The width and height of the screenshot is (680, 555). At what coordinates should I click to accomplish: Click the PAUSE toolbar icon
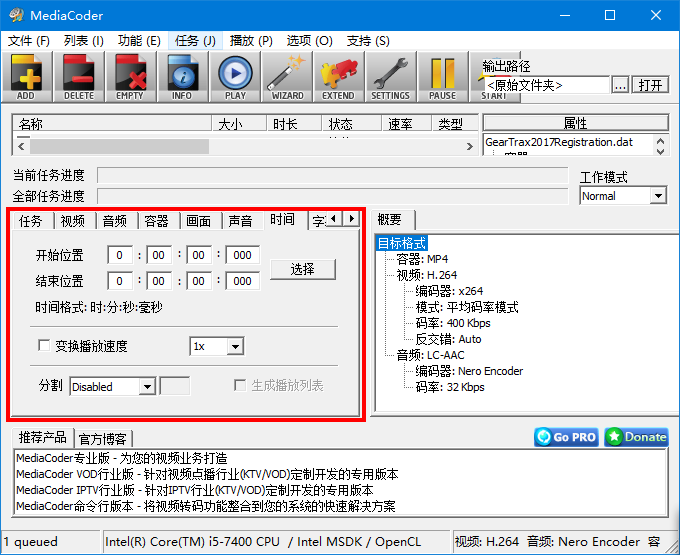(442, 77)
